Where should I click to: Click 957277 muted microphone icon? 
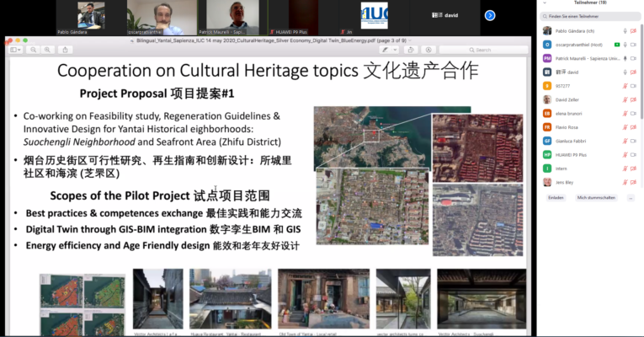coord(625,86)
